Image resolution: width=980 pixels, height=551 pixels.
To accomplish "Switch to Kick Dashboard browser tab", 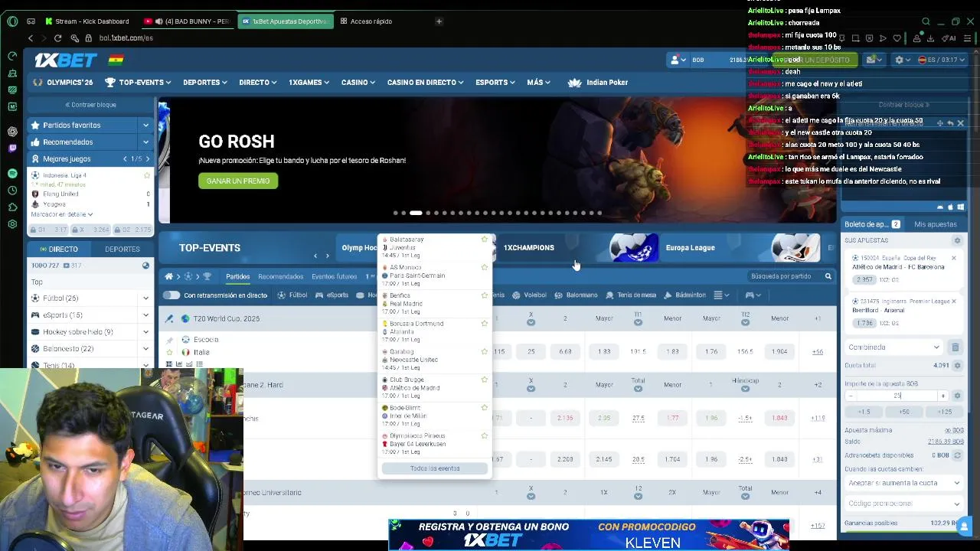I will tap(87, 21).
